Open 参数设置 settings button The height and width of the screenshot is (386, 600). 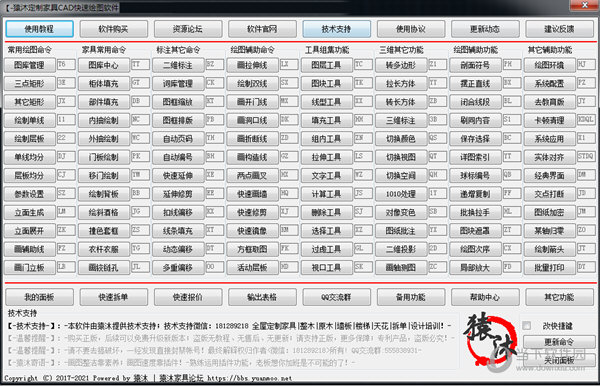30,194
